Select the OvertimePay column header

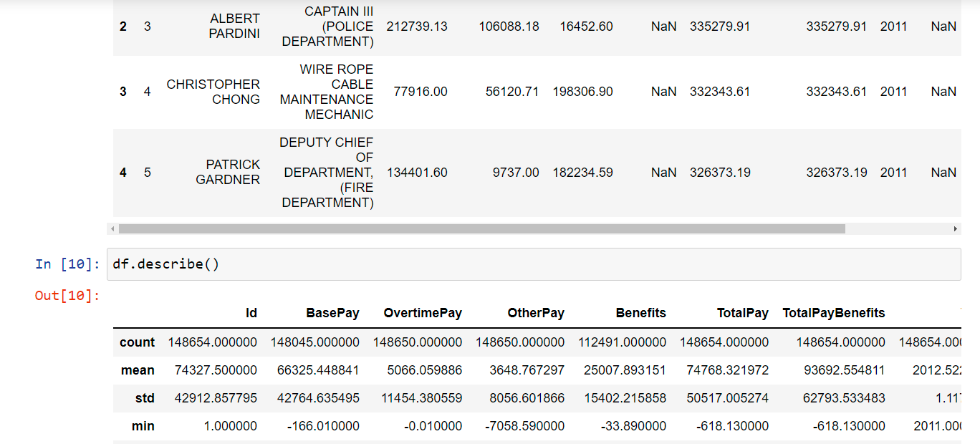tap(423, 313)
